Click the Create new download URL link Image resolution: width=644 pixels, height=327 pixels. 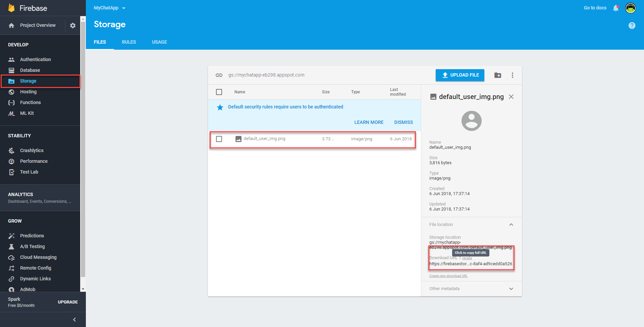[x=448, y=276]
